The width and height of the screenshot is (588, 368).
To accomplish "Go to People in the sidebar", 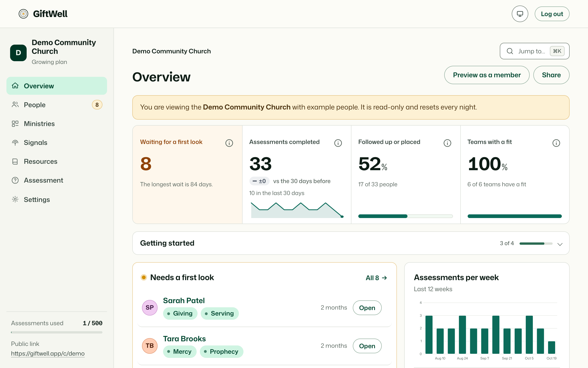I will coord(57,105).
